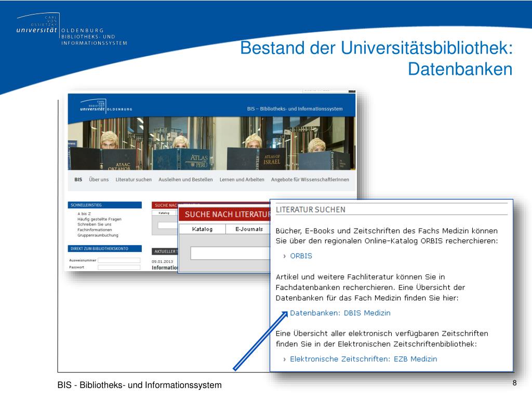The height and width of the screenshot is (399, 532).
Task: Click the enlarged literature search input field
Action: (230, 253)
